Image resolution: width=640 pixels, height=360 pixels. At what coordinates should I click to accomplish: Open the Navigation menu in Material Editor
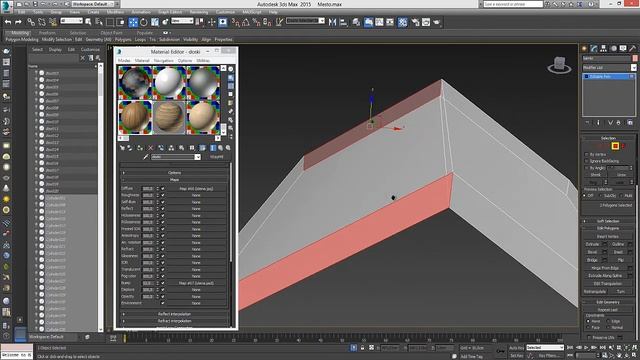(163, 60)
